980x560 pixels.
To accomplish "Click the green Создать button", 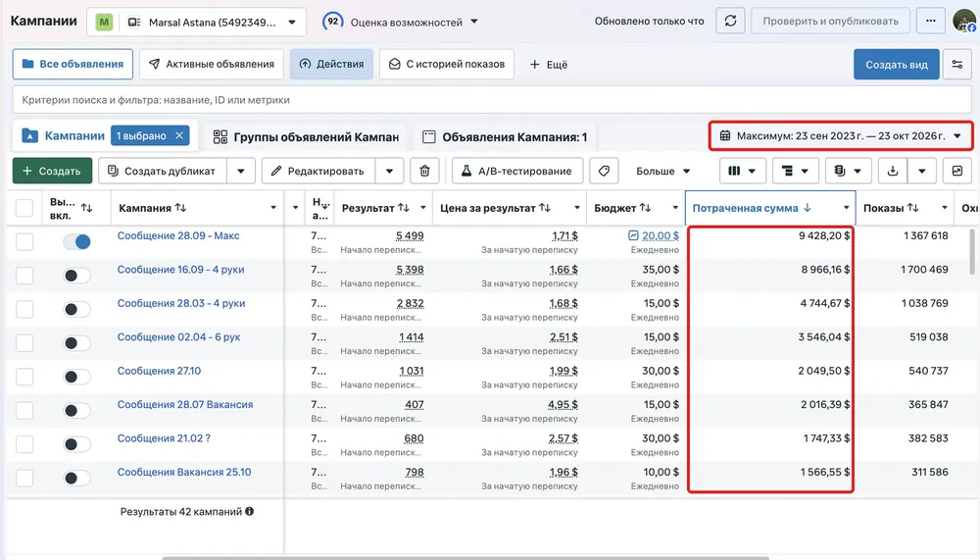I will (x=52, y=171).
